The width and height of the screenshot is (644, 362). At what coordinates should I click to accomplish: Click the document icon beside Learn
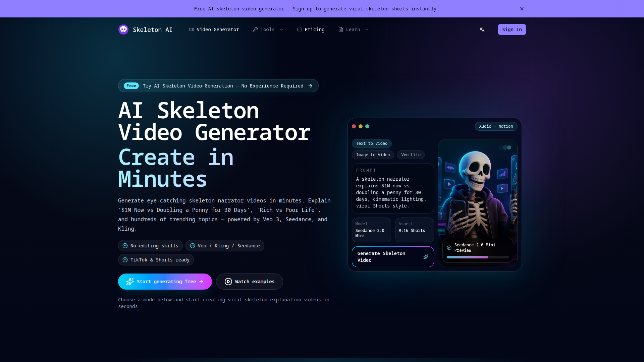pos(341,29)
